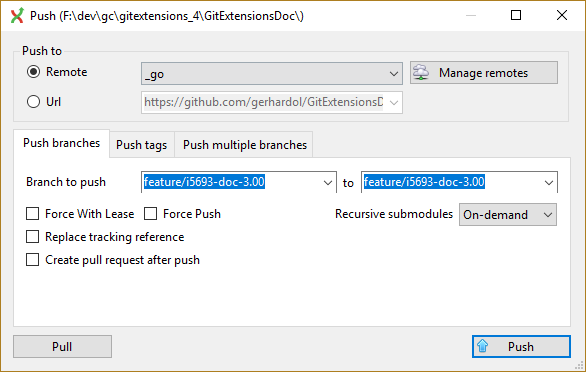
Task: Open the remote branch dropdown arrow after 'to'
Action: 549,182
